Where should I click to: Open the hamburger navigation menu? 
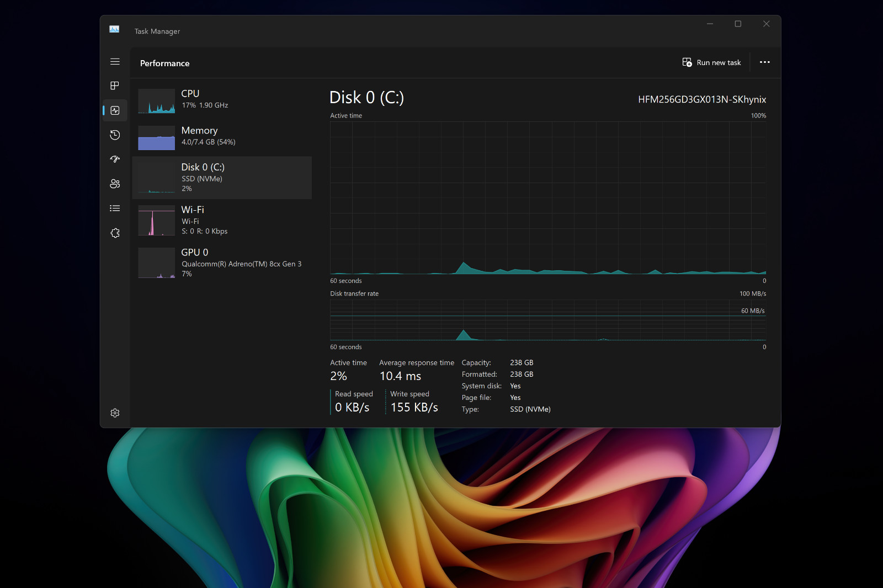point(115,62)
